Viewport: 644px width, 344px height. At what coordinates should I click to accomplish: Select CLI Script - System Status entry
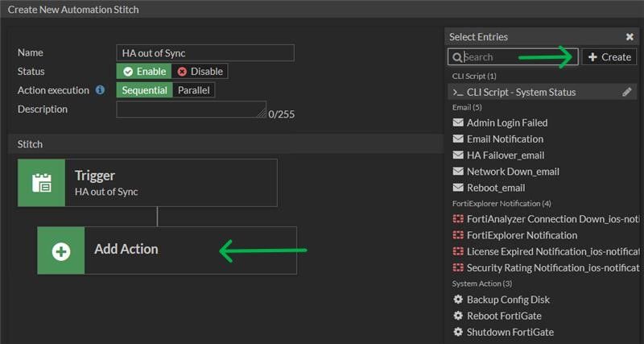click(x=521, y=92)
